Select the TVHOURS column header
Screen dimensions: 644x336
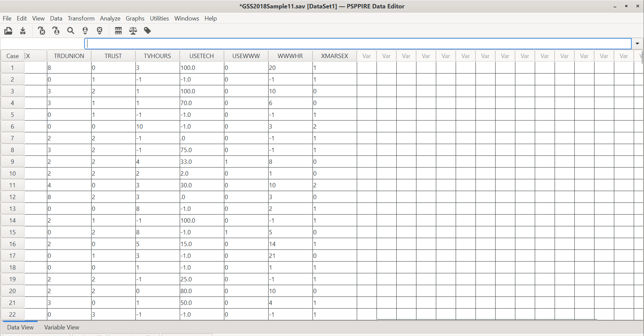[x=157, y=56]
